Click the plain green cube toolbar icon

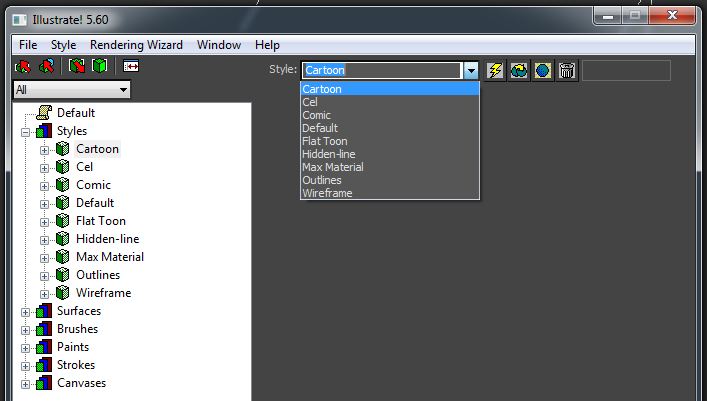(100, 66)
